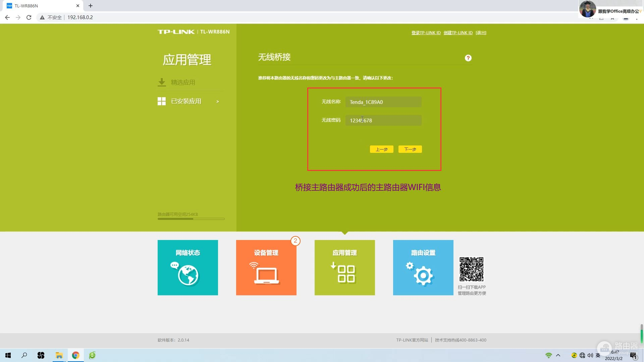This screenshot has height=362, width=644.
Task: Show hidden system tray icons chevron
Action: tap(558, 355)
